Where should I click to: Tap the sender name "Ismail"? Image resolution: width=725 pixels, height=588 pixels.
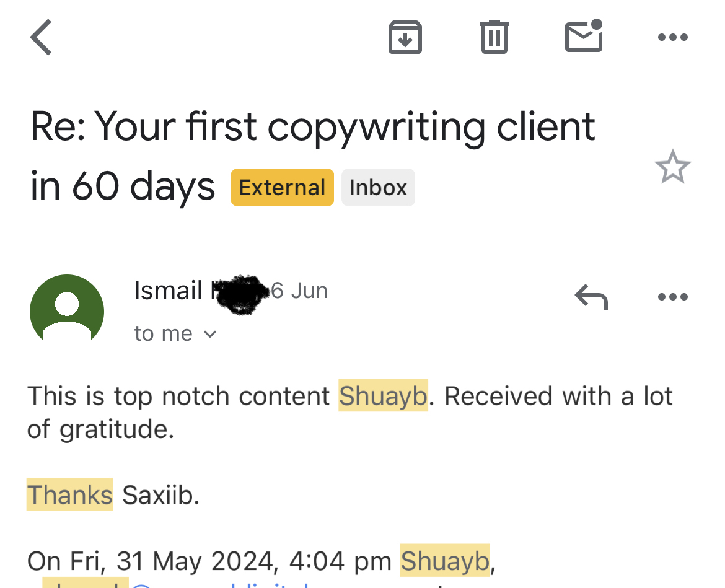point(168,291)
